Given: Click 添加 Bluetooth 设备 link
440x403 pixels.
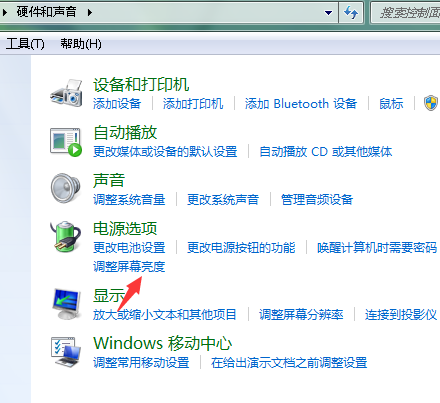Looking at the screenshot, I should tap(301, 104).
